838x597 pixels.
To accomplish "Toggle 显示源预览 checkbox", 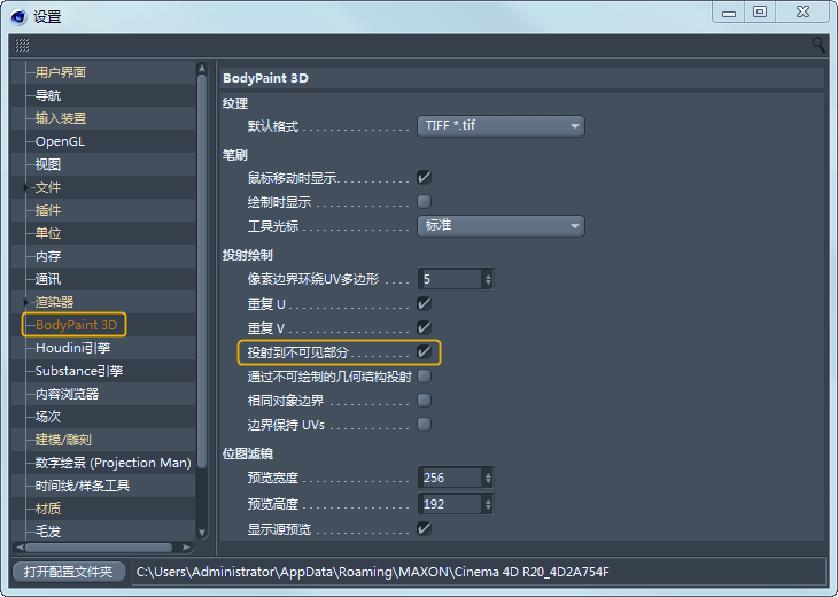I will click(x=424, y=529).
